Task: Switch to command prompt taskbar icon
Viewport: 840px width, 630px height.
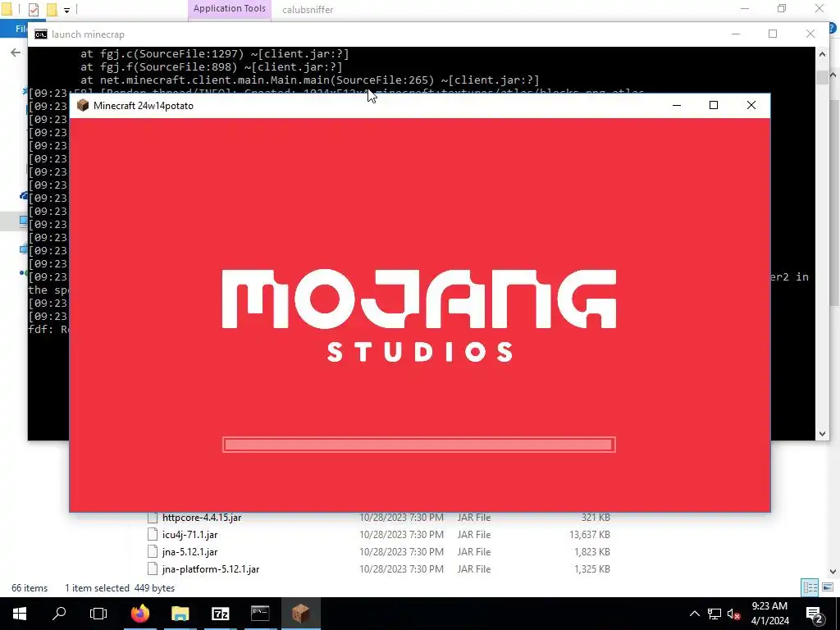Action: point(260,614)
